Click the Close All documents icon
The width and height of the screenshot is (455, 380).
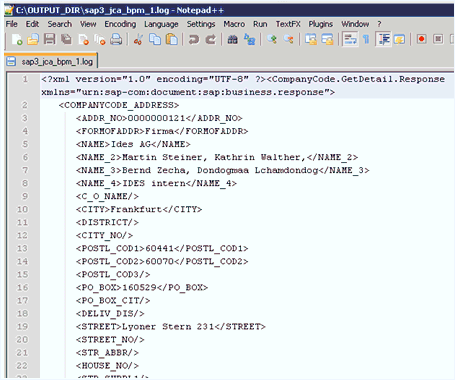99,40
